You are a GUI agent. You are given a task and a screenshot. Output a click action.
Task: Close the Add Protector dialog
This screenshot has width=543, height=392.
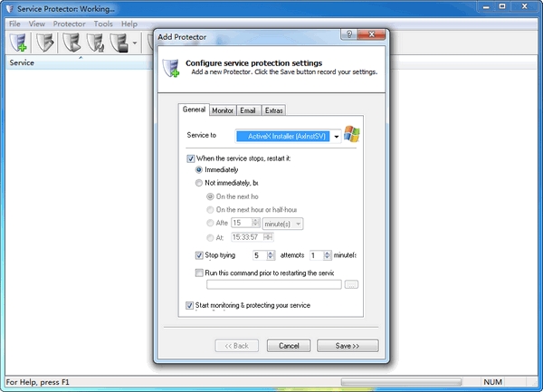coord(372,34)
